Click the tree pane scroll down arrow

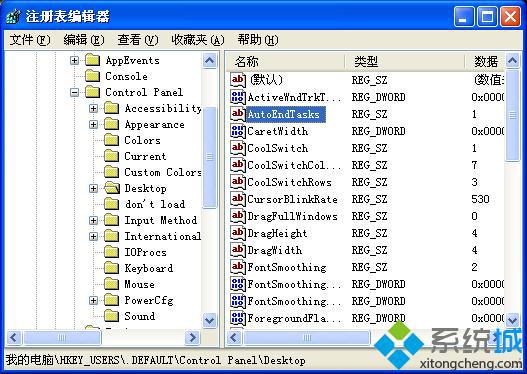pyautogui.click(x=210, y=320)
